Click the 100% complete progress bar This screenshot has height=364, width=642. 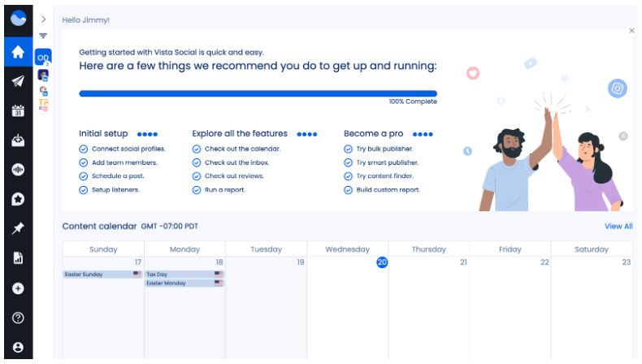(x=258, y=93)
